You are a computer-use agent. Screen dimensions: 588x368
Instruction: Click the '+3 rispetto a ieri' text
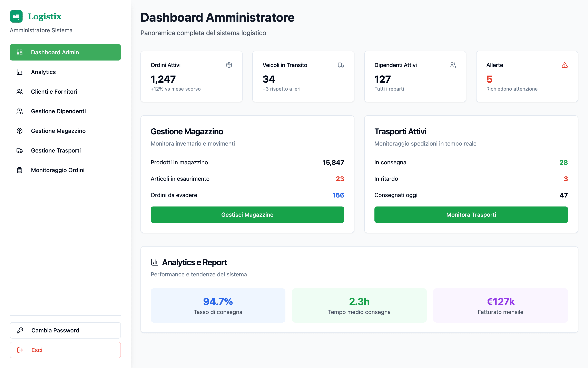pos(281,89)
